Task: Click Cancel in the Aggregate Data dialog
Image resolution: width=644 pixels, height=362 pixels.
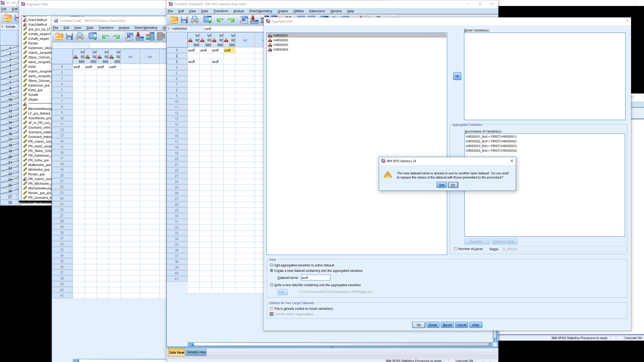Action: point(461,325)
